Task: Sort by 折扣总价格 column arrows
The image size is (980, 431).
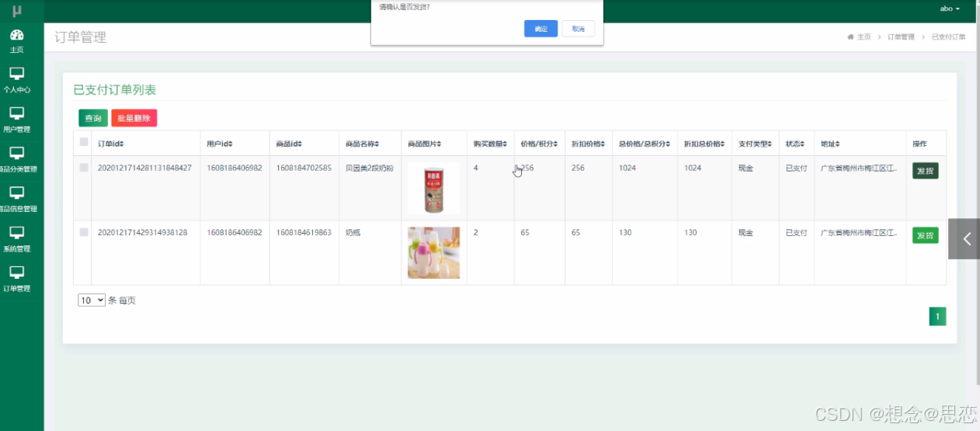Action: pyautogui.click(x=722, y=144)
